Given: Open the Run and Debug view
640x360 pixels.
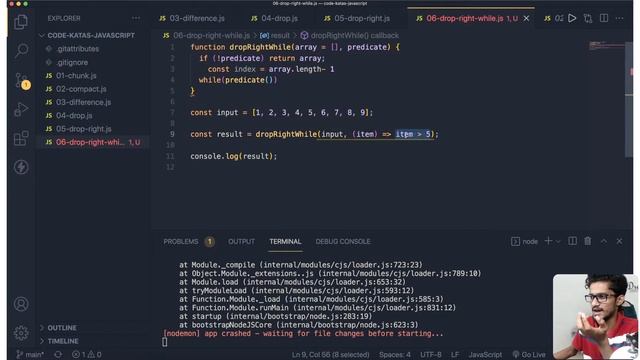Looking at the screenshot, I should point(21,109).
